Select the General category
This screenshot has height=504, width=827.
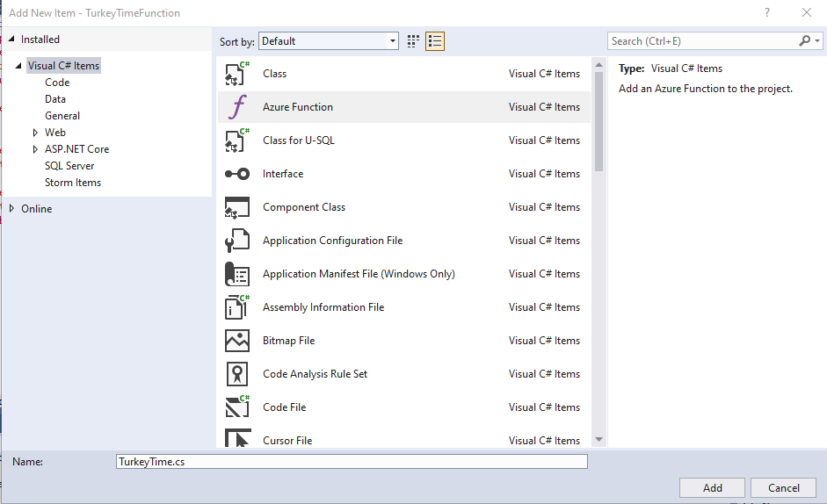click(62, 115)
